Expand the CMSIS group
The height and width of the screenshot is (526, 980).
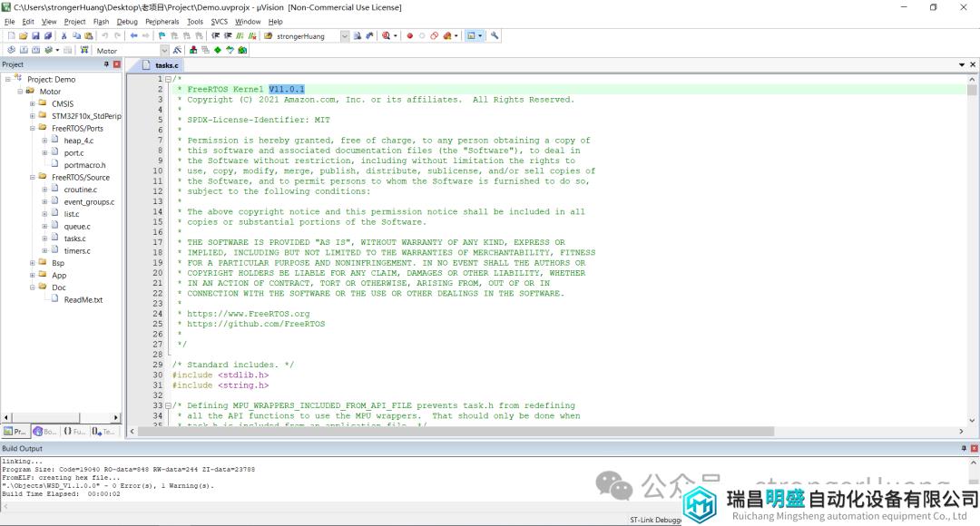[x=33, y=103]
